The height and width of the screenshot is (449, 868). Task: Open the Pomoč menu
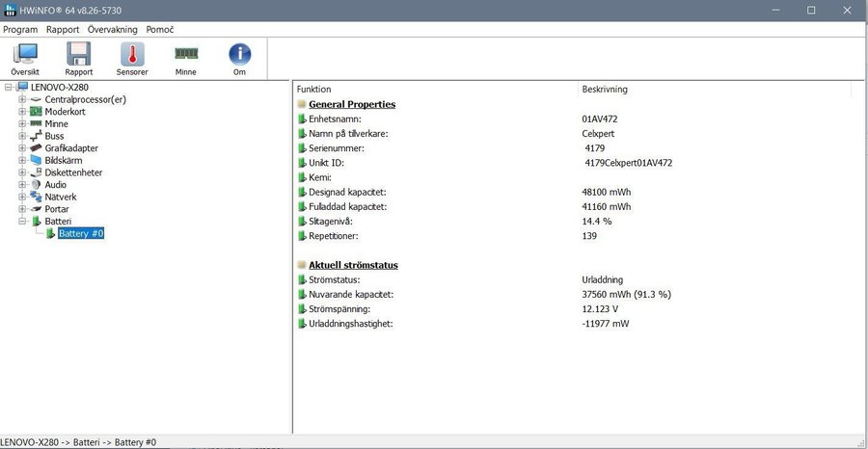[x=160, y=30]
